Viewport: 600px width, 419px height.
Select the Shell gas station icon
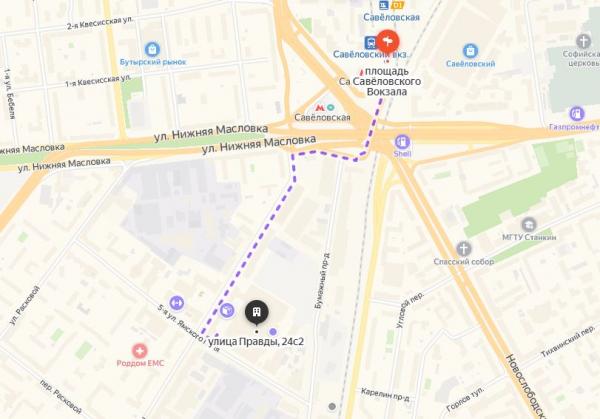coord(402,142)
